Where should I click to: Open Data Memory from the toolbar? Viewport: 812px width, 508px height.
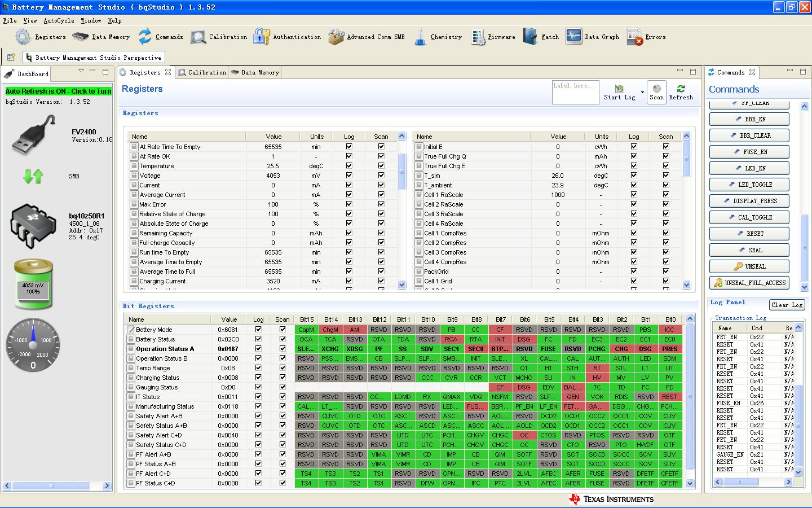(x=81, y=37)
